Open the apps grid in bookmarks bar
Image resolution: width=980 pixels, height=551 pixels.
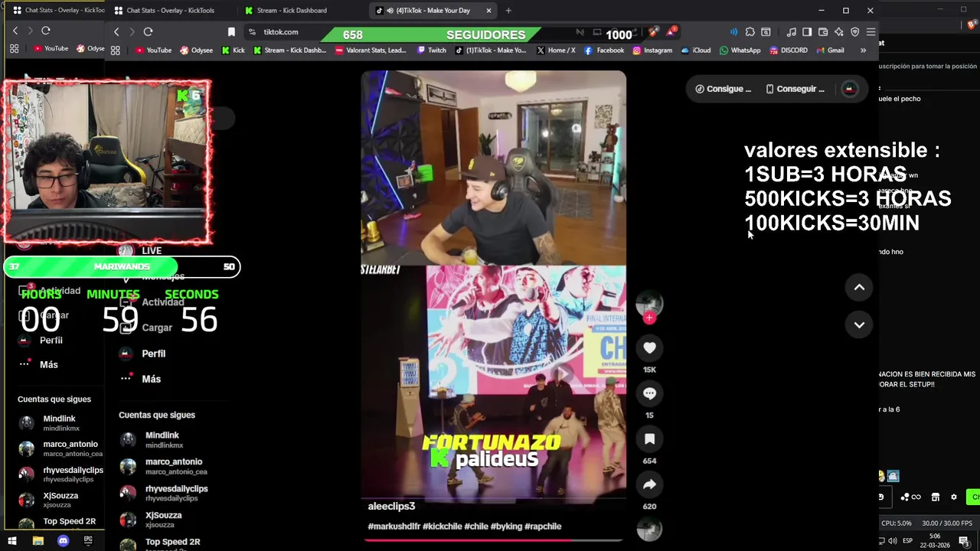116,51
